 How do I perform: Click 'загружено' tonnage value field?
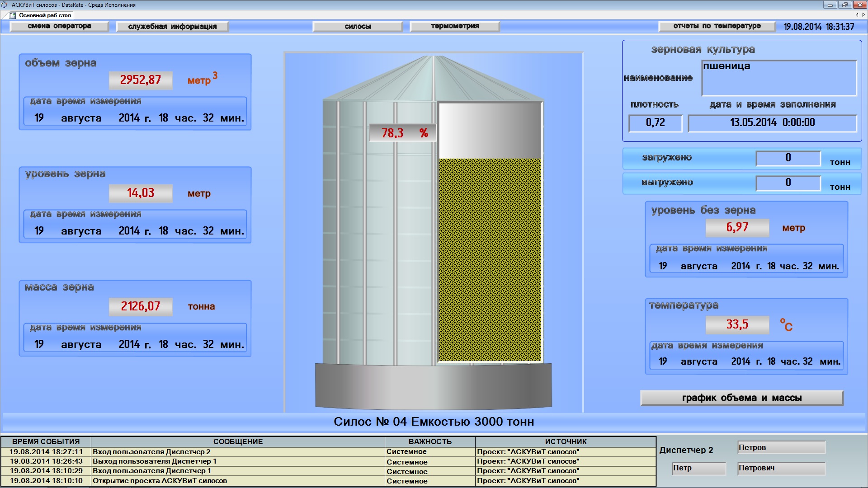(x=788, y=158)
